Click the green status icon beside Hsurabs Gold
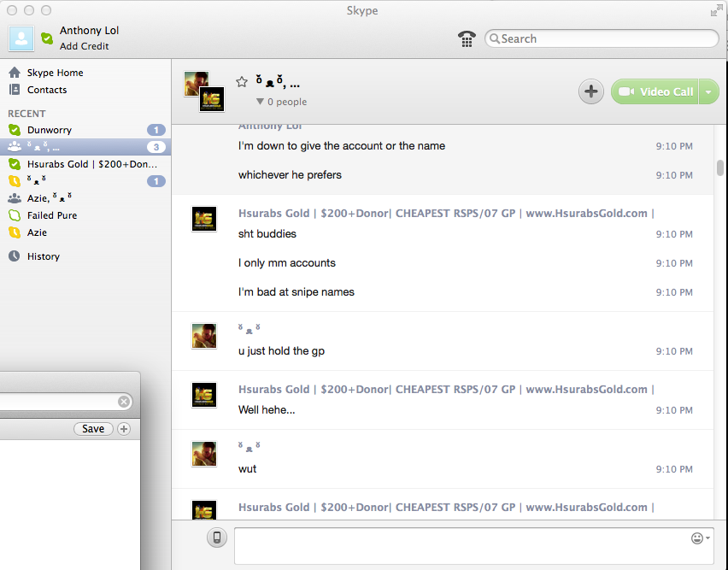Image resolution: width=728 pixels, height=570 pixels. 15,164
